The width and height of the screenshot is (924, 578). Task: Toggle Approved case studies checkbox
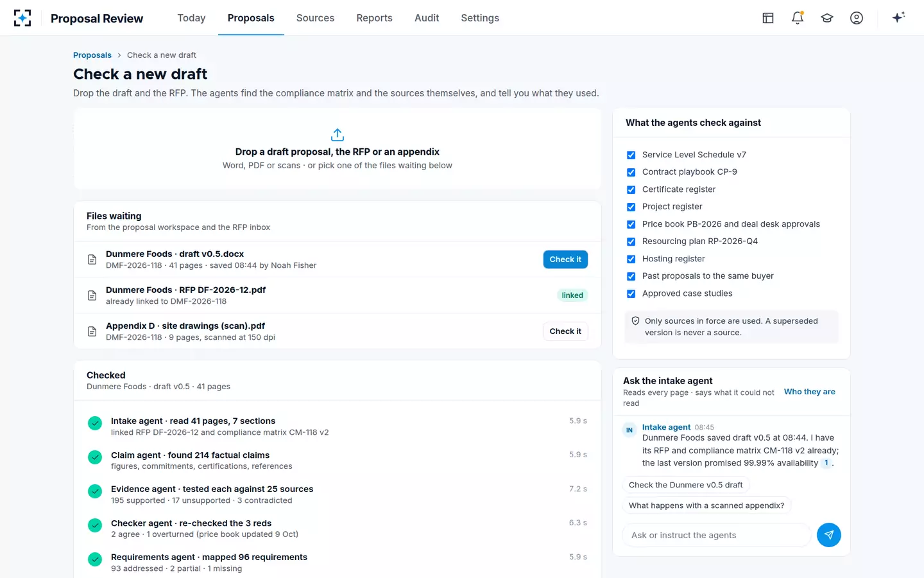(x=631, y=293)
